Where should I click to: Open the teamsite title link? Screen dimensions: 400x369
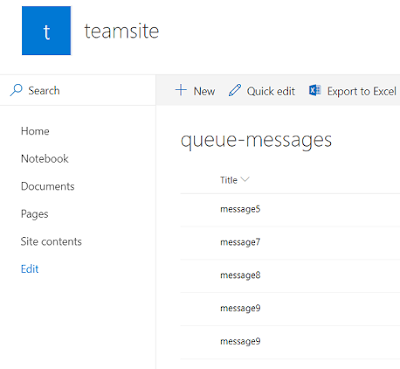pyautogui.click(x=122, y=31)
